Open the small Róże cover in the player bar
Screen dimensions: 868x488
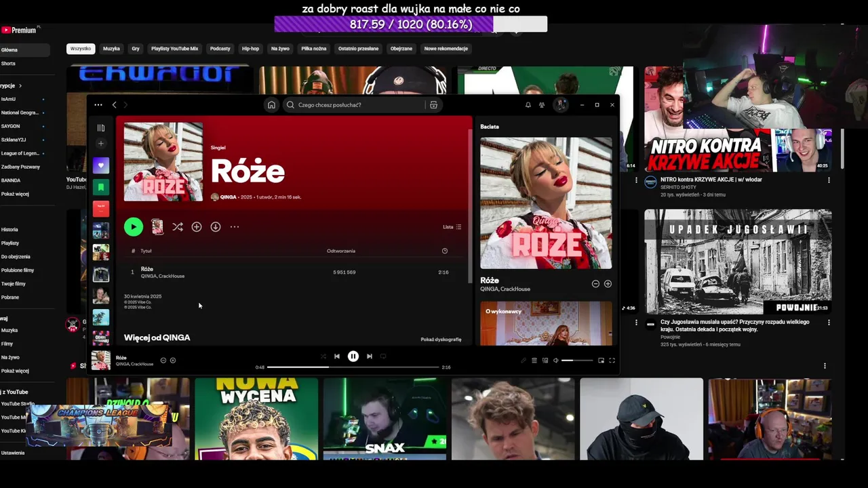point(101,361)
